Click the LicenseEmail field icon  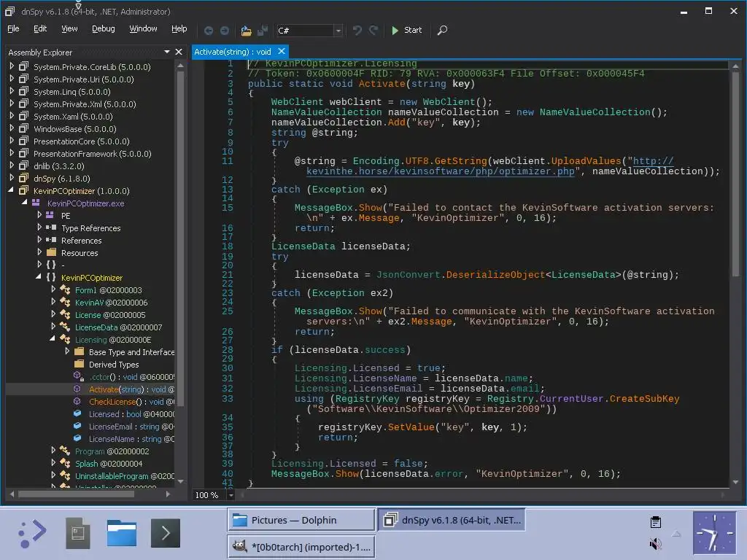[x=77, y=426]
